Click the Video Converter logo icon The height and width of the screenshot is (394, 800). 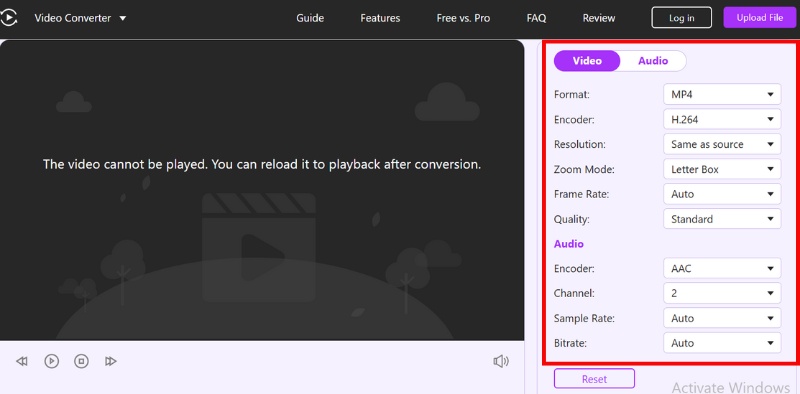8,18
